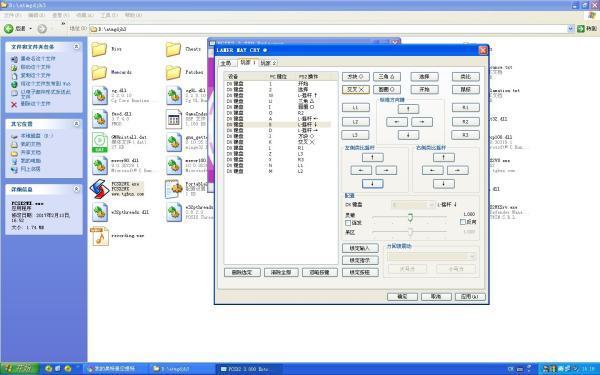
Task: Open the Windows Start button
Action: coord(19,368)
